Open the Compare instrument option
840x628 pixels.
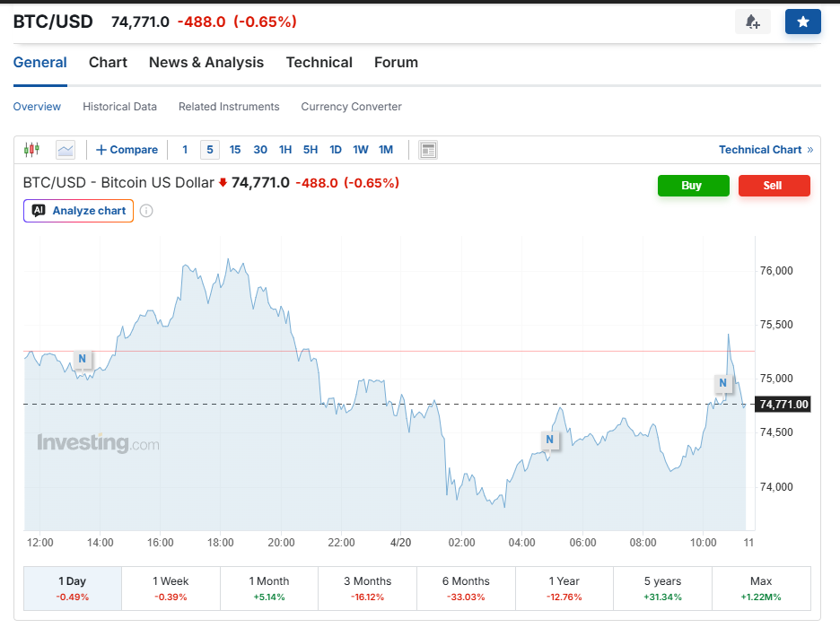(x=127, y=150)
